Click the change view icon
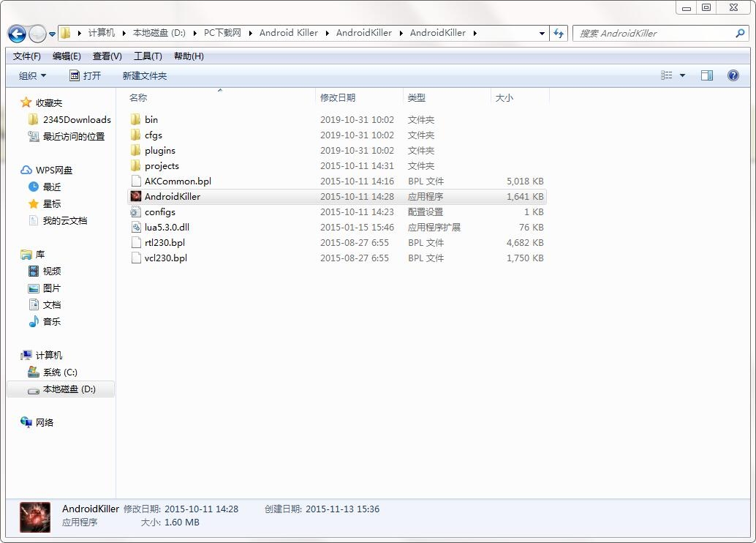This screenshot has width=756, height=543. pos(666,75)
